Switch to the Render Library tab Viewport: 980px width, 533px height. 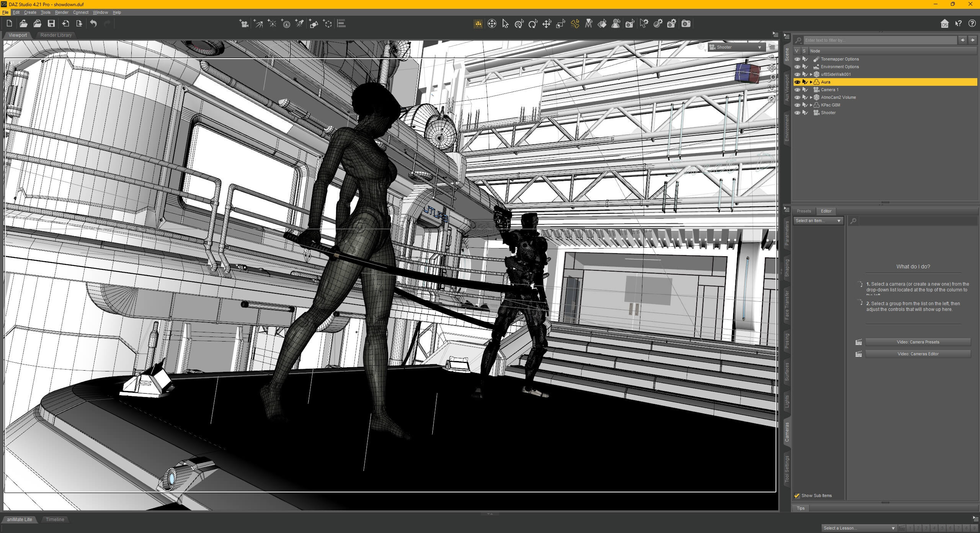56,35
